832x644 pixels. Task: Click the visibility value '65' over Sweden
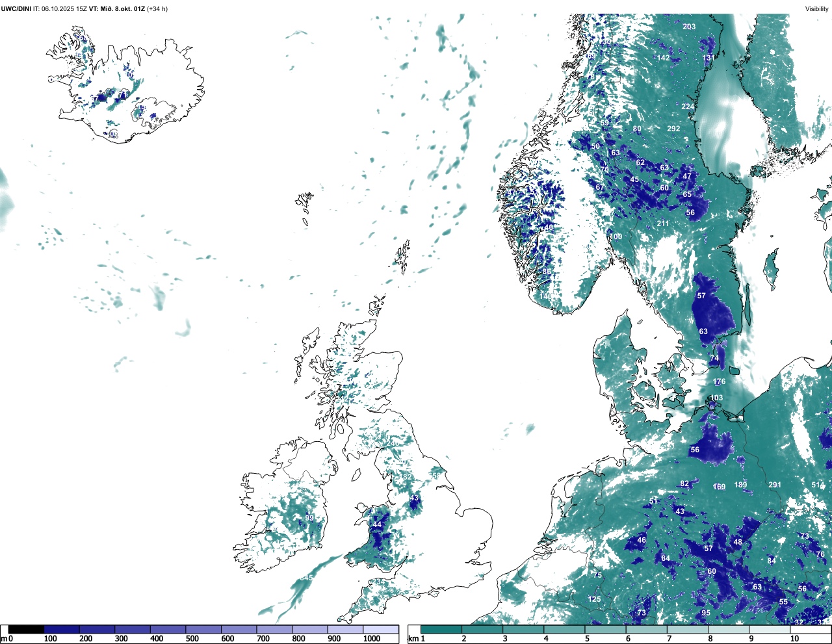tap(687, 194)
